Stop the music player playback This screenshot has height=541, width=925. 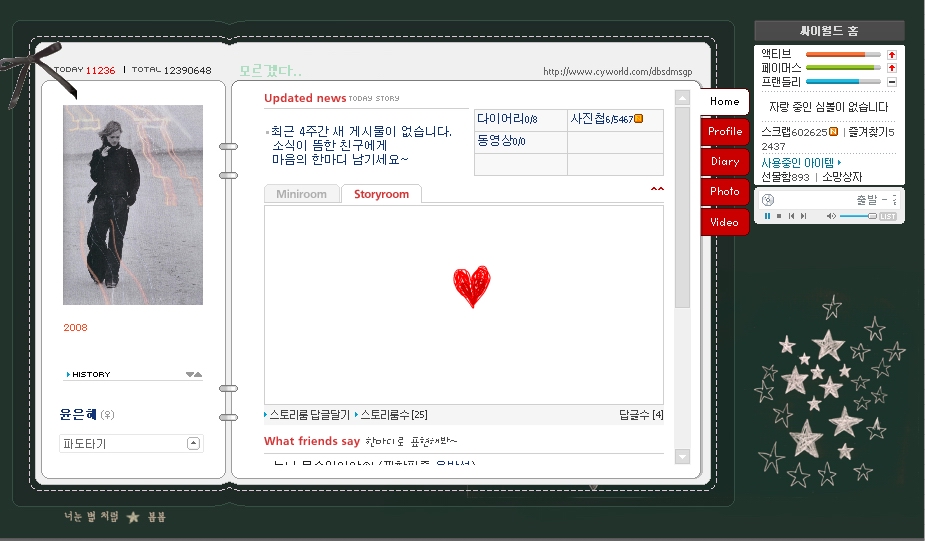click(x=779, y=216)
